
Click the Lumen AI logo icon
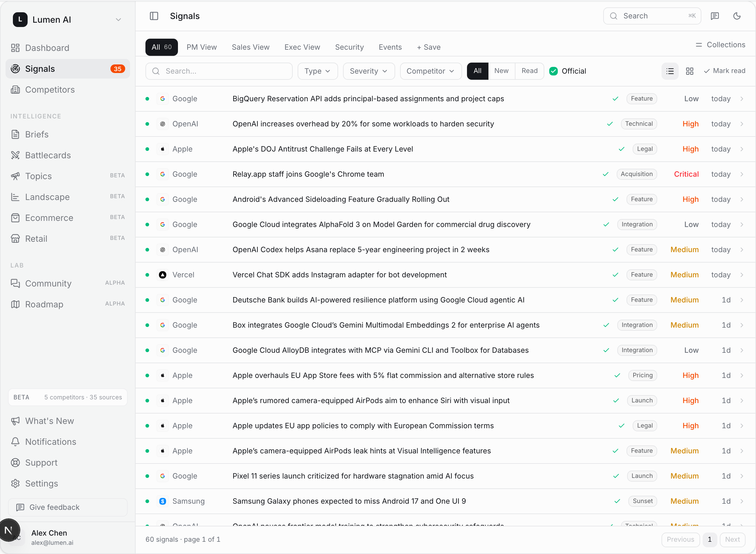click(20, 19)
